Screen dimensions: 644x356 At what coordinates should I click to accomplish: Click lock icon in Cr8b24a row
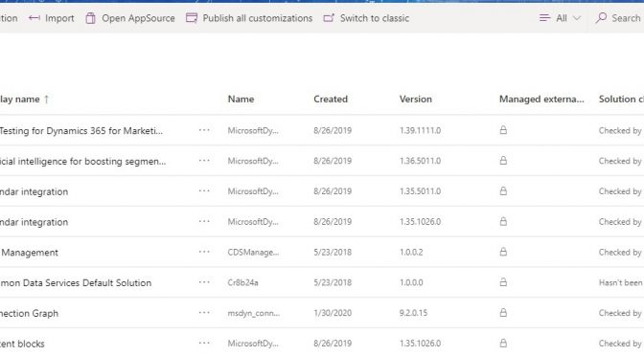(x=503, y=281)
